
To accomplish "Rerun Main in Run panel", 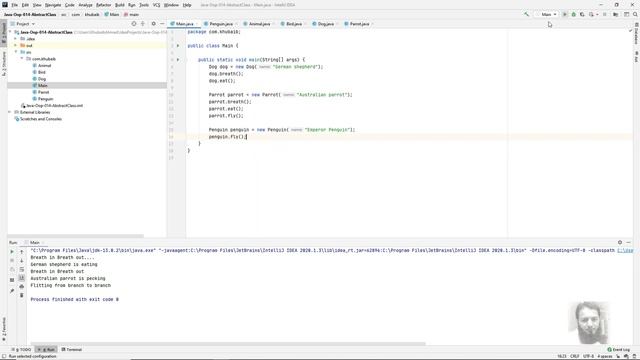I will 12,252.
